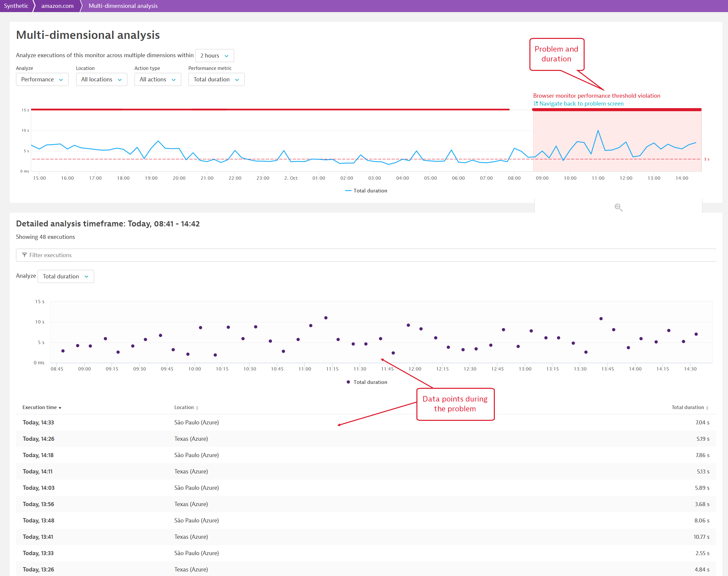Toggle Total duration legend in line chart
This screenshot has height=576, width=728.
tap(366, 190)
